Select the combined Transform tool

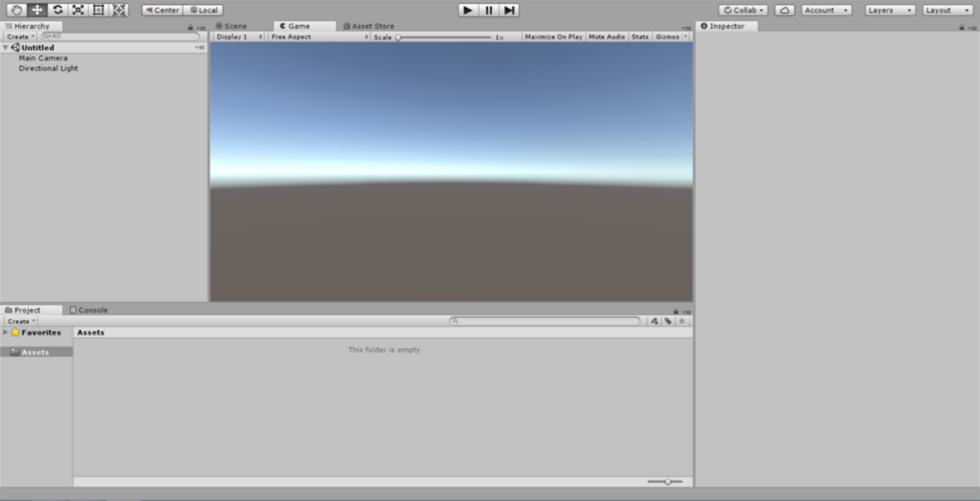[118, 10]
